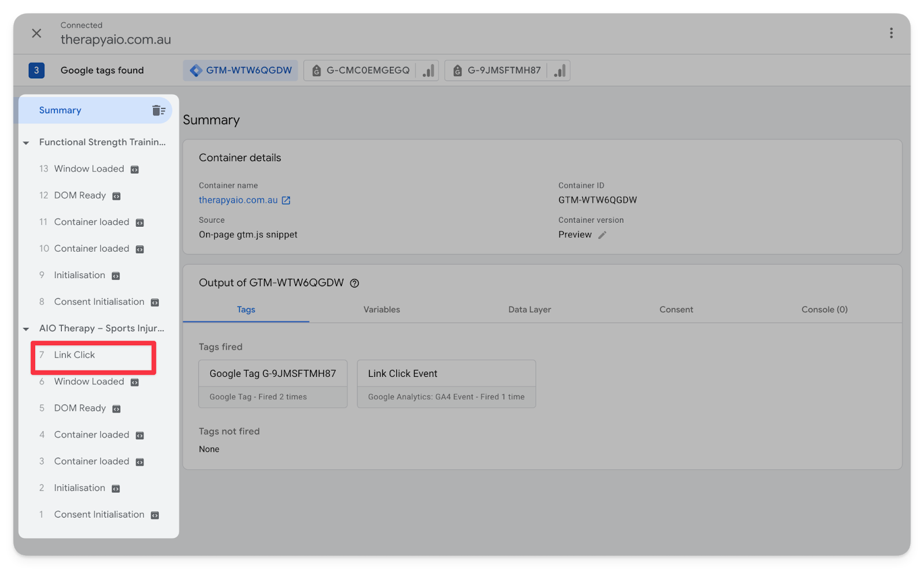Open the Console (0) tab

pyautogui.click(x=824, y=309)
